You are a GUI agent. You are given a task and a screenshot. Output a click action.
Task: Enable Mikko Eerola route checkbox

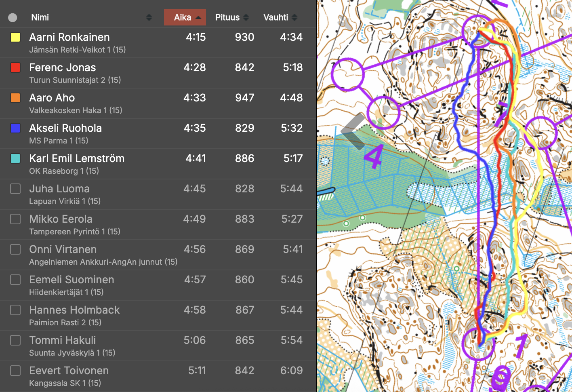[x=15, y=219]
